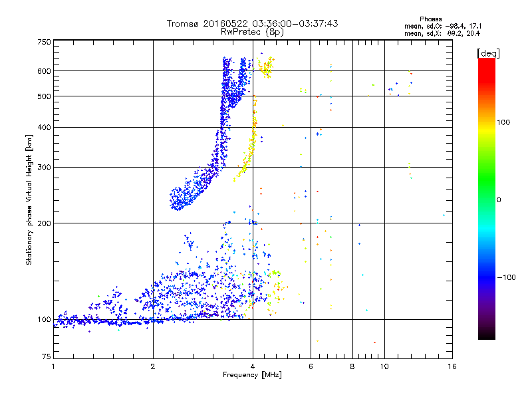Click the '2' frequency axis tick label
This screenshot has width=532, height=399.
[x=153, y=366]
